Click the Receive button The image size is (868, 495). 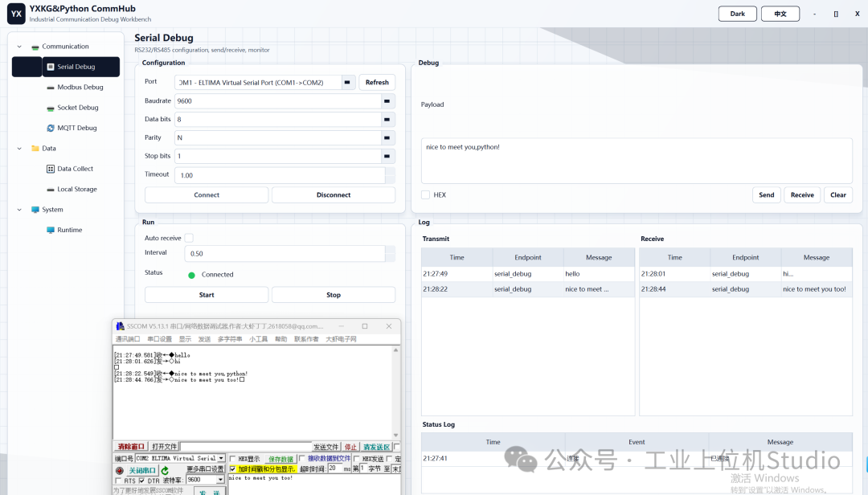coord(802,195)
